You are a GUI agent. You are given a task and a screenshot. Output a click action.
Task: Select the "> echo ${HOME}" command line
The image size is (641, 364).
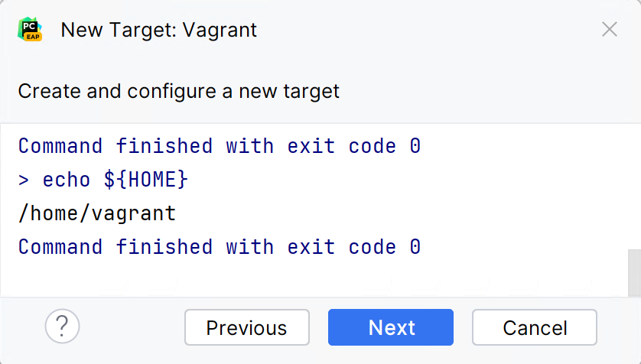click(x=103, y=180)
